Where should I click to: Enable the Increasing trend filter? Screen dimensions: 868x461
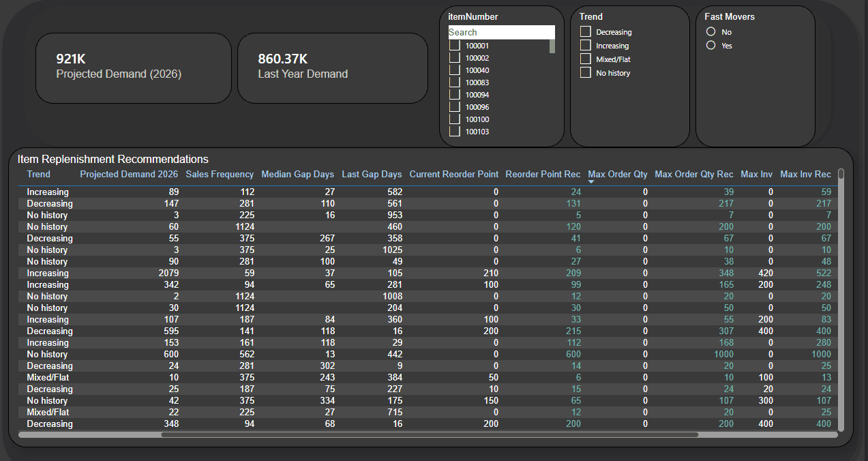click(x=584, y=45)
